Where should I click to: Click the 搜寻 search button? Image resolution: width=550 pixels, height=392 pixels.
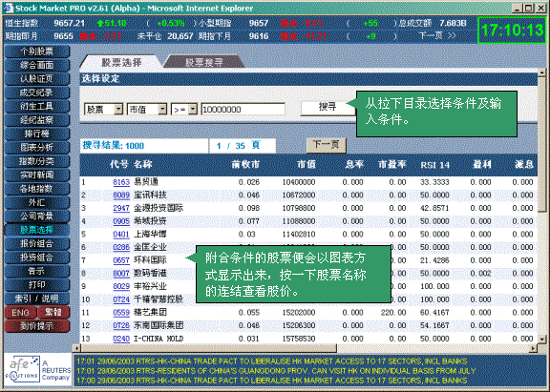click(x=328, y=107)
